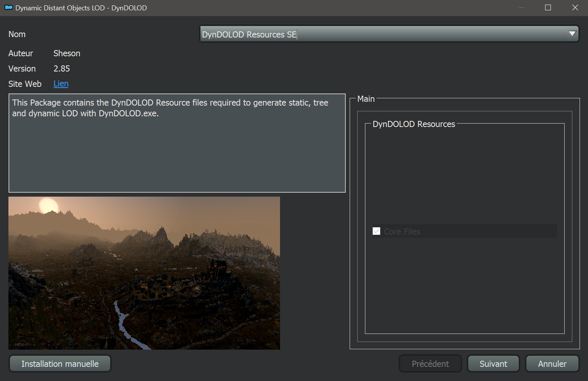
Task: Open the mod name dropdown arrow
Action: [572, 34]
